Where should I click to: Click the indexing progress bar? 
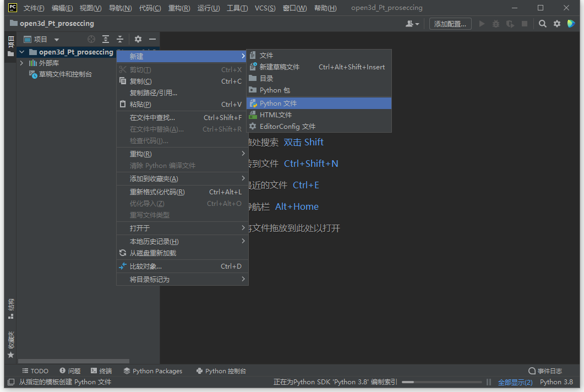pyautogui.click(x=442, y=382)
